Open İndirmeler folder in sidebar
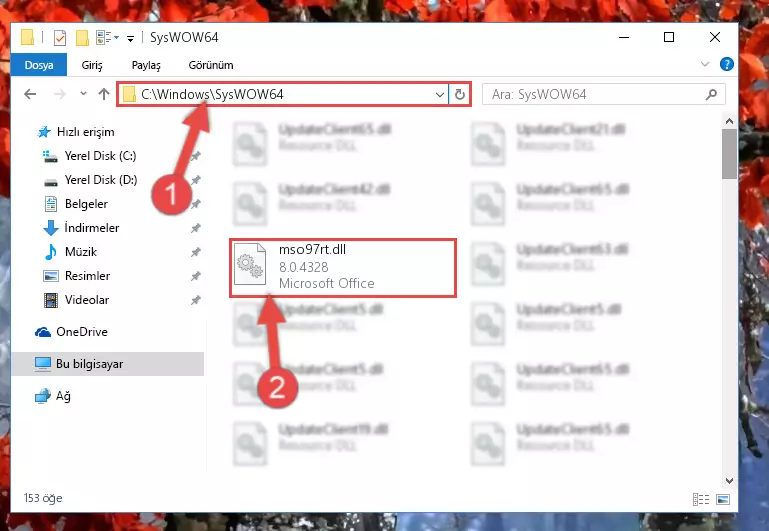This screenshot has height=531, width=769. [x=92, y=228]
